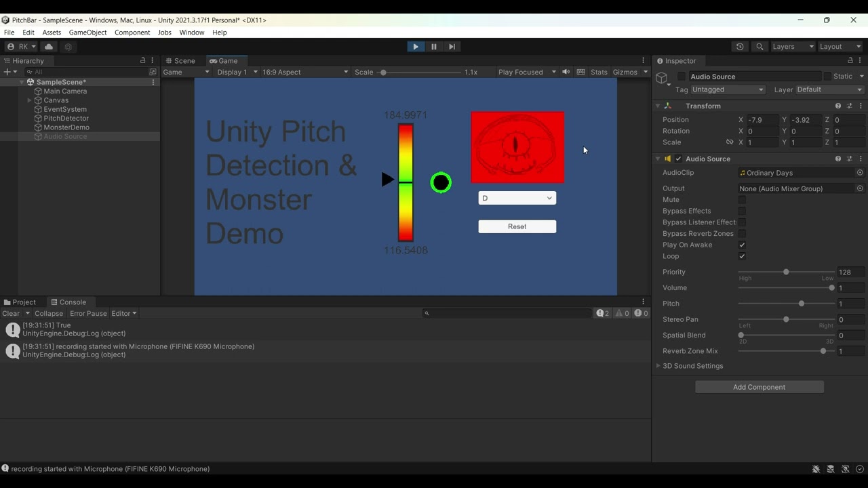Toggle the Gizmos button
The image size is (868, 488).
point(625,72)
